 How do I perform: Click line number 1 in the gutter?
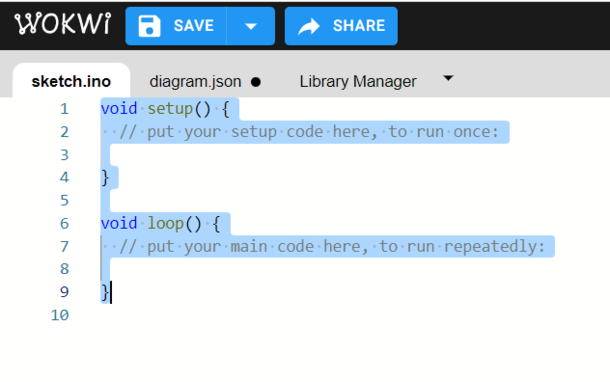[65, 109]
